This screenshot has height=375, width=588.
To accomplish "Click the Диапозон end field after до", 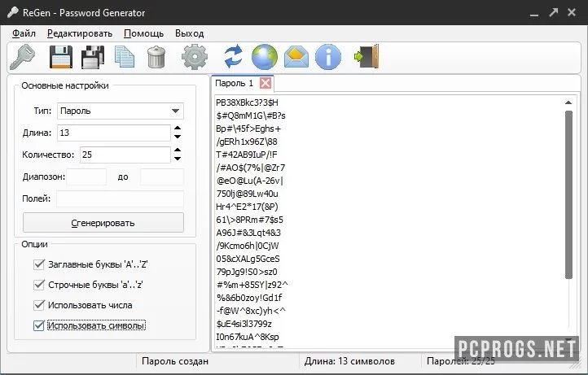I will pyautogui.click(x=162, y=177).
